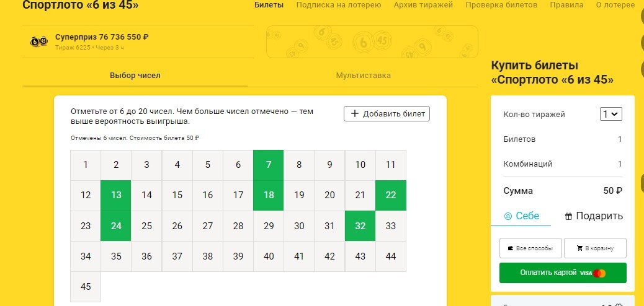Click the lottery balls icon near Суперприз
The height and width of the screenshot is (306, 644).
click(39, 41)
